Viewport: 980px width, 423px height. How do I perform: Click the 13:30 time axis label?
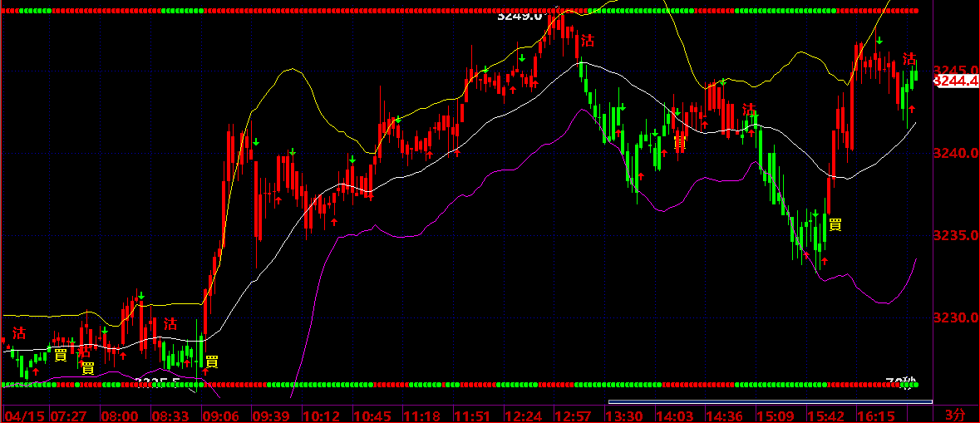click(x=623, y=415)
